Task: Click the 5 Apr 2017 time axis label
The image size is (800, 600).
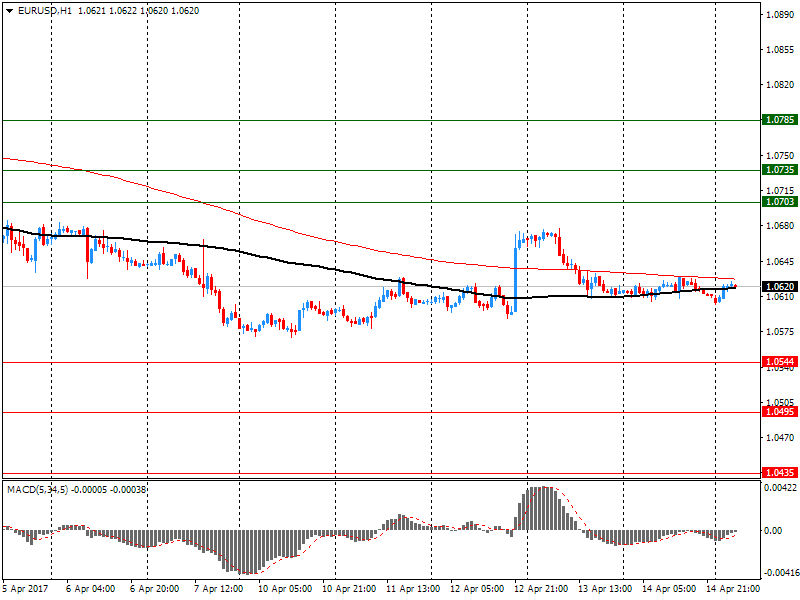Action: (26, 589)
